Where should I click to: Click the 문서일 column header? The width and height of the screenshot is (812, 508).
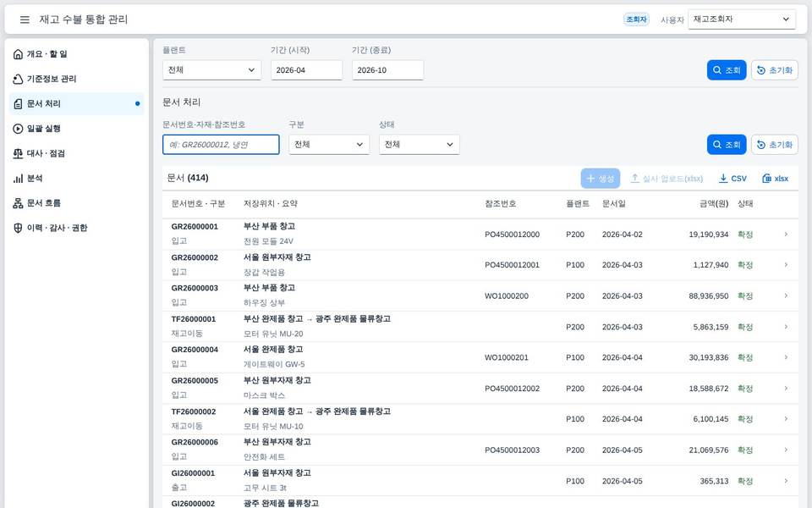point(614,204)
